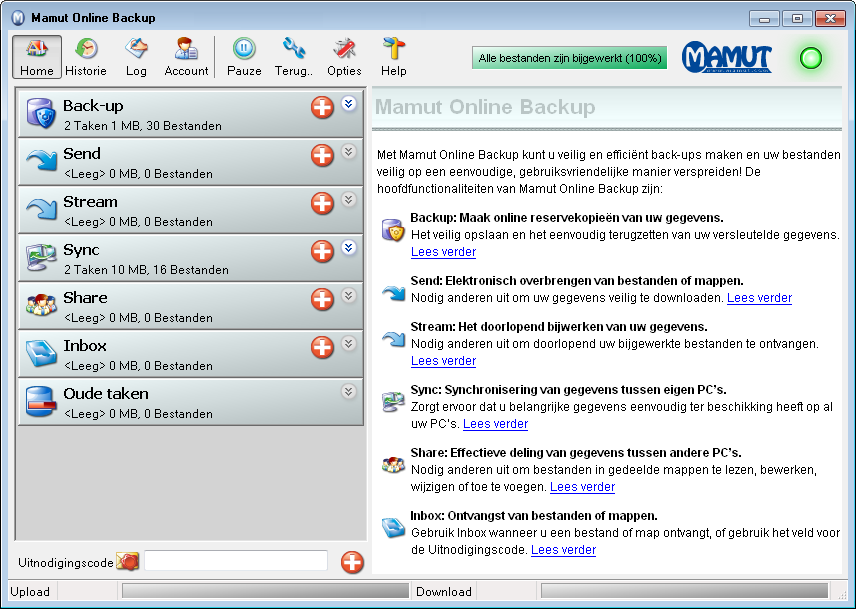856x609 pixels.
Task: Open "Lees verder" link in Share description
Action: coord(582,487)
